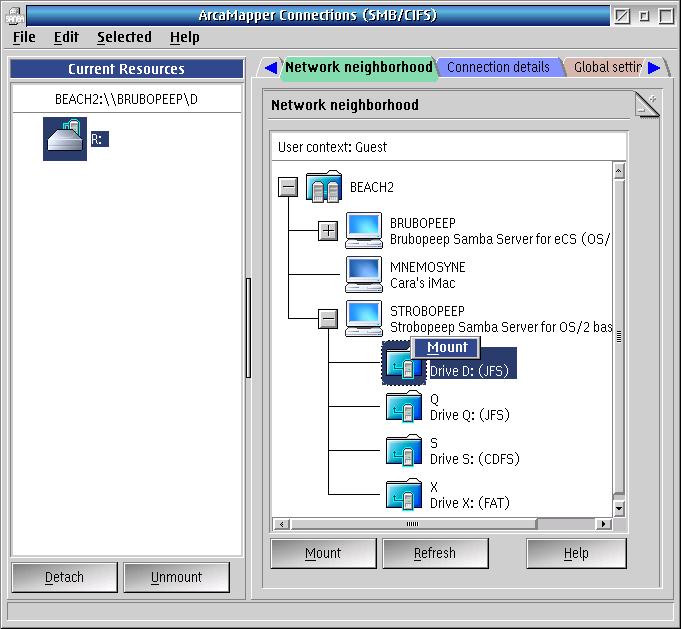681x629 pixels.
Task: Click the ArcaMapper Samba title bar icon
Action: click(x=14, y=16)
